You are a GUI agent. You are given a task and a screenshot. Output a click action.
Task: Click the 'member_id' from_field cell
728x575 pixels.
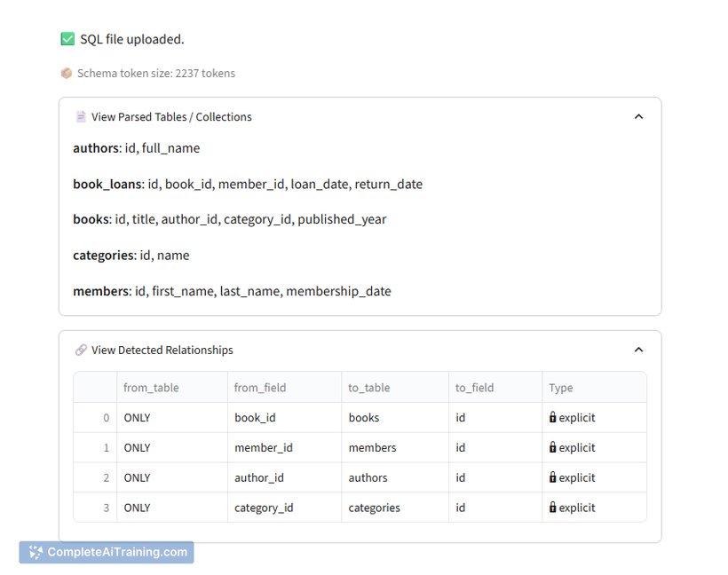[285, 447]
